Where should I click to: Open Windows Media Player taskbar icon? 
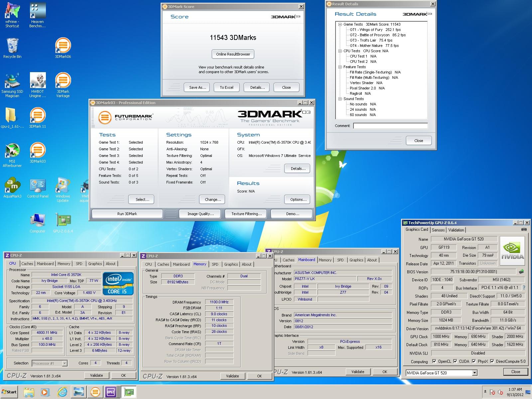coord(46,392)
